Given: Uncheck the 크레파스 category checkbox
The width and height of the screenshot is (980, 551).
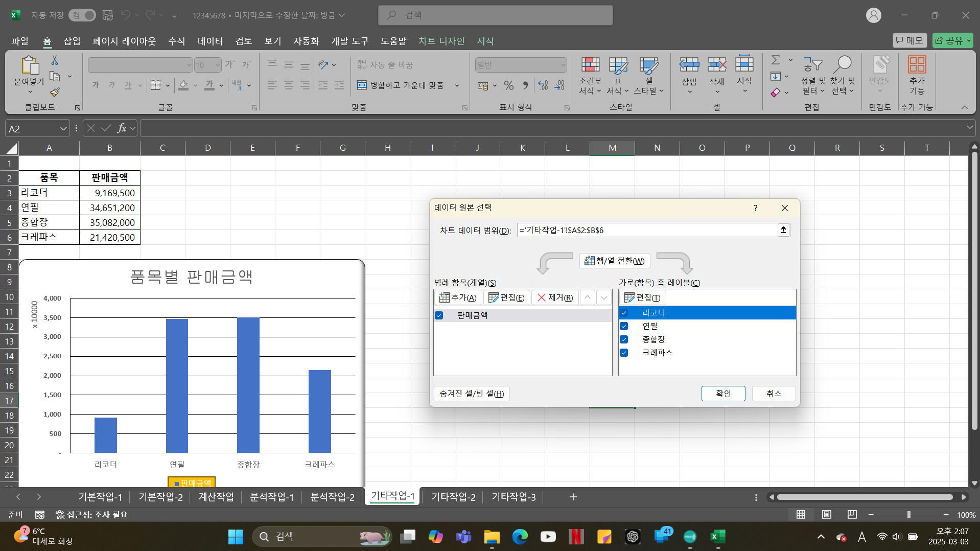Looking at the screenshot, I should [x=624, y=353].
